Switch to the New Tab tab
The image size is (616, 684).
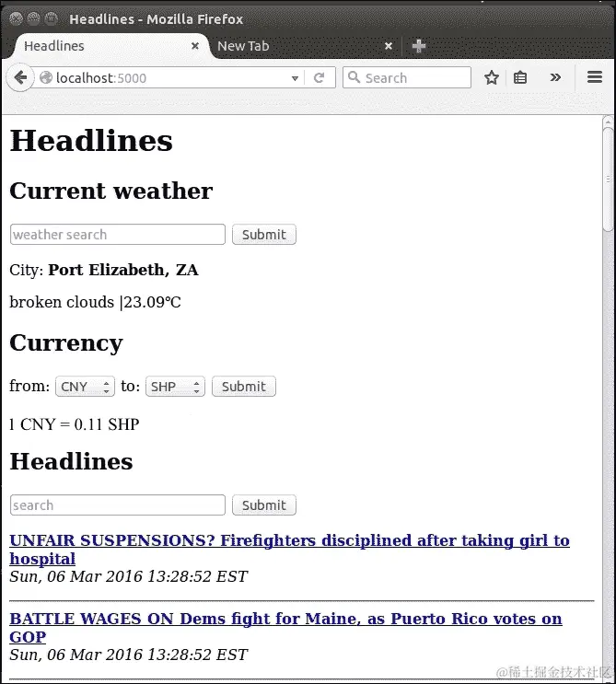click(x=306, y=46)
